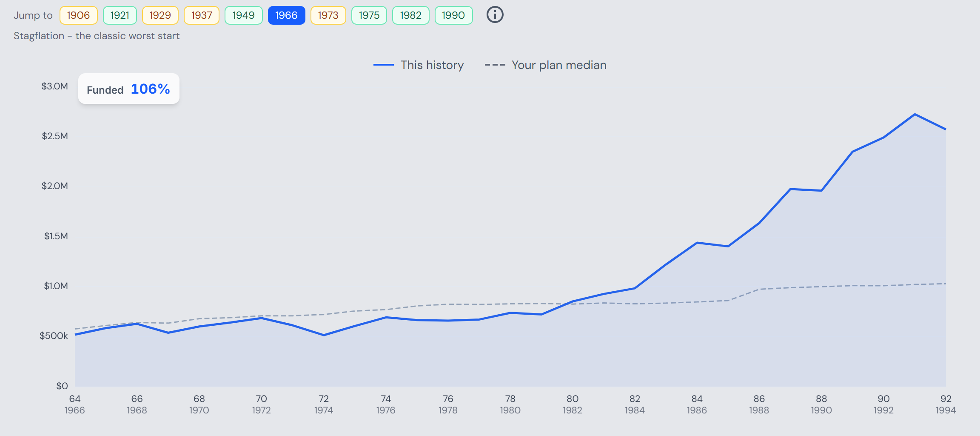Jump to the 1906 history
The height and width of the screenshot is (436, 980).
(78, 15)
